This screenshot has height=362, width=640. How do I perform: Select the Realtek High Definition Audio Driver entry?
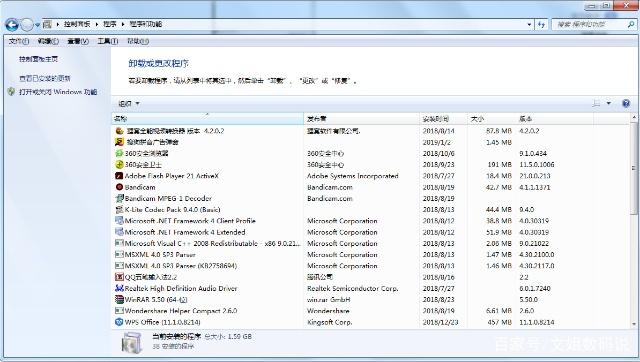pyautogui.click(x=181, y=288)
